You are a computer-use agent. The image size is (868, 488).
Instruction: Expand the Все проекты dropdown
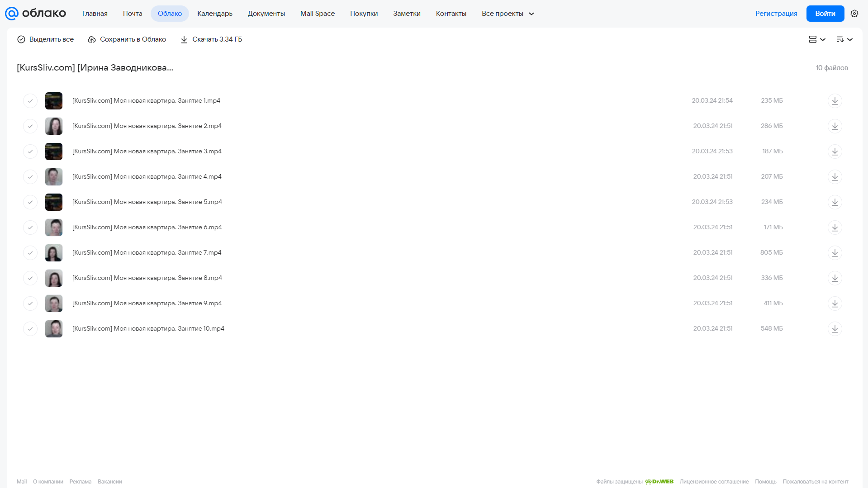point(508,14)
